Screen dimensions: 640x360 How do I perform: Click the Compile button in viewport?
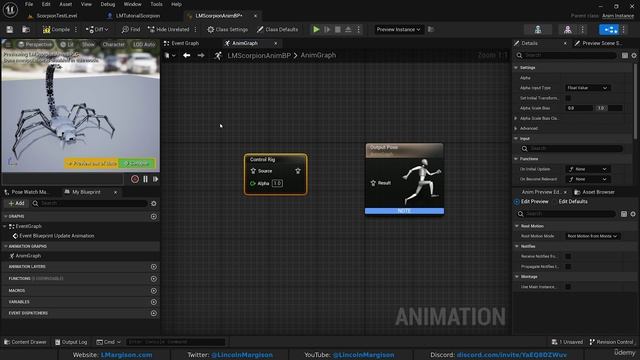[137, 163]
